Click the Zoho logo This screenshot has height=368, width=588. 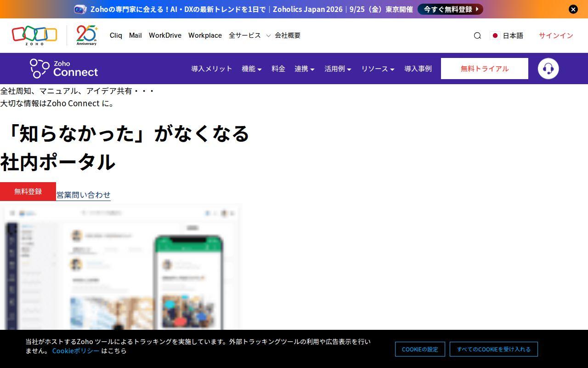[x=34, y=35]
